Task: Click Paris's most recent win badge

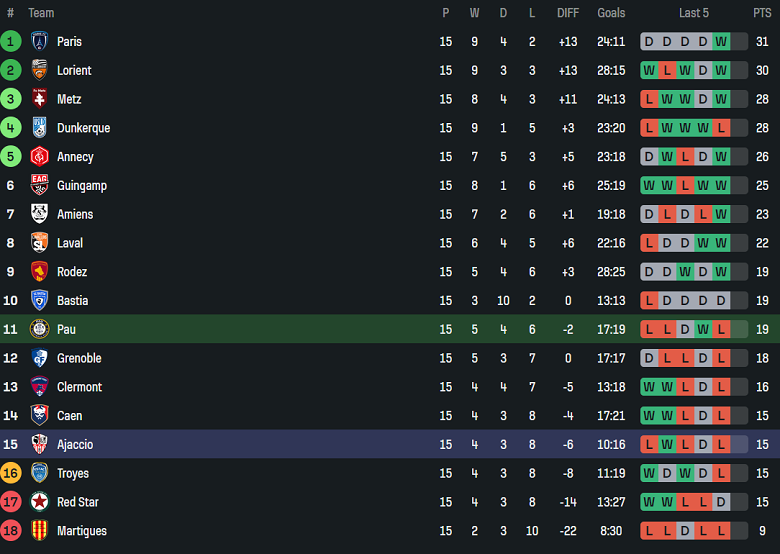Action: (x=720, y=42)
